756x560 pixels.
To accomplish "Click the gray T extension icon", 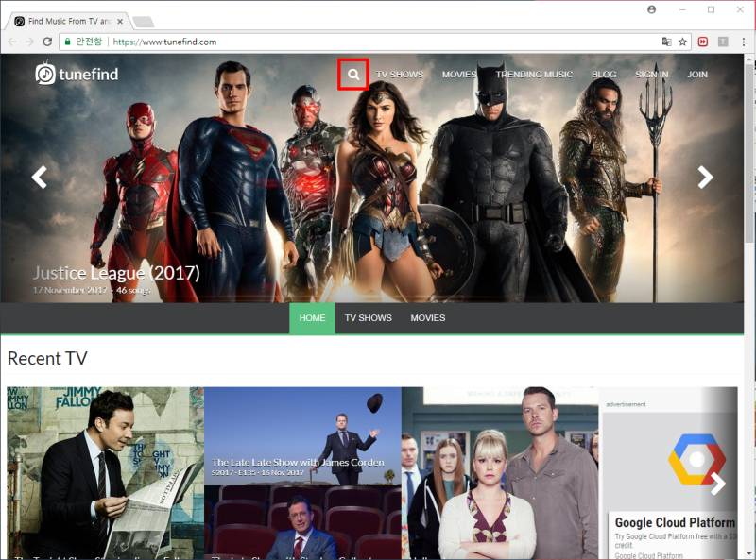I will coord(723,42).
